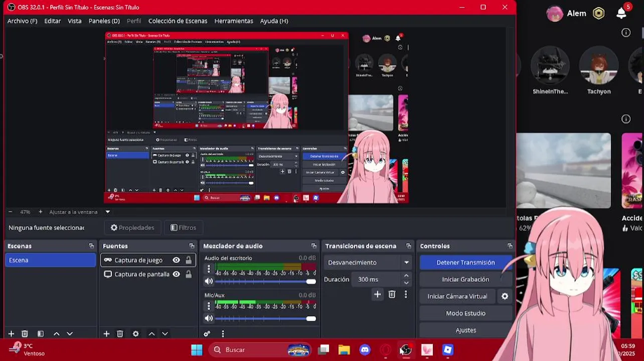Open the Desvanecimiento transition dropdown
The image size is (644, 361).
tap(368, 262)
